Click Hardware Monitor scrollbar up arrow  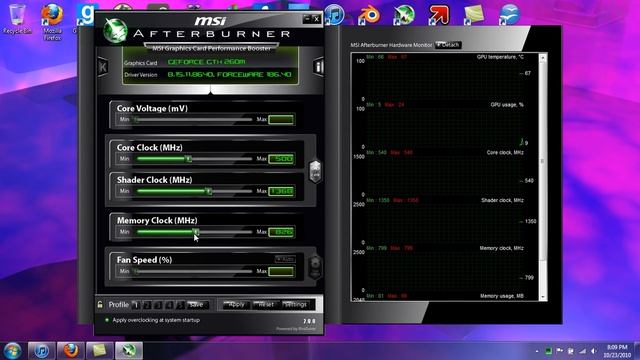click(542, 58)
